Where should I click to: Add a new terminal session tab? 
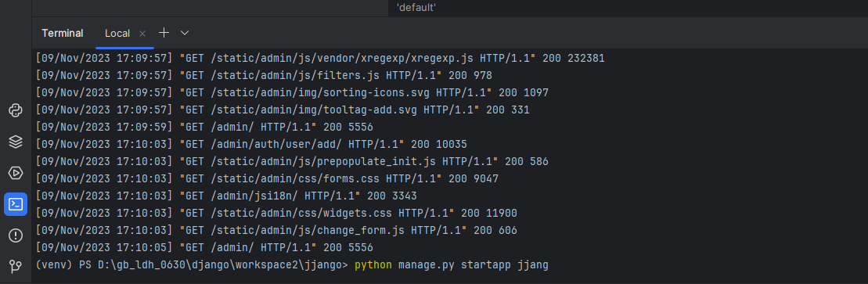164,33
